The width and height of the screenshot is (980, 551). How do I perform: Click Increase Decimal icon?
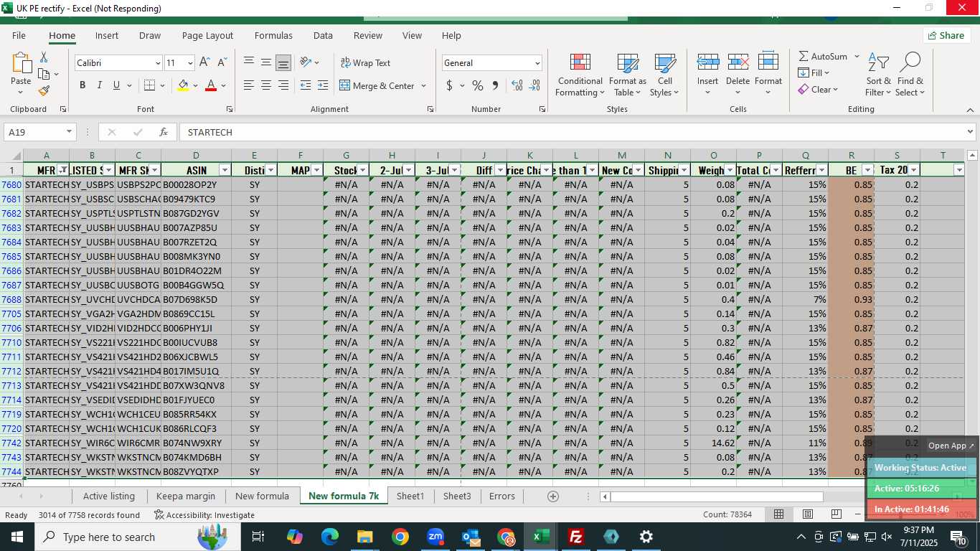517,85
